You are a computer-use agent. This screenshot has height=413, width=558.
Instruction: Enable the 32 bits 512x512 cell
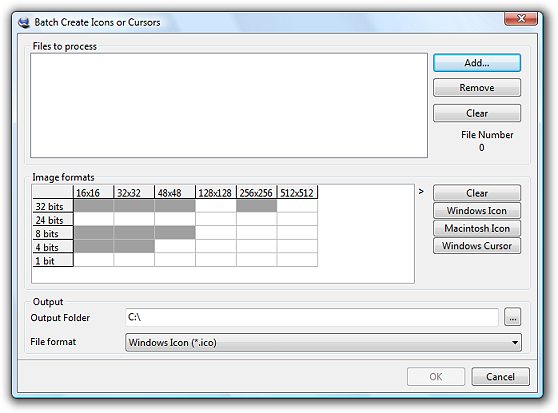(297, 206)
